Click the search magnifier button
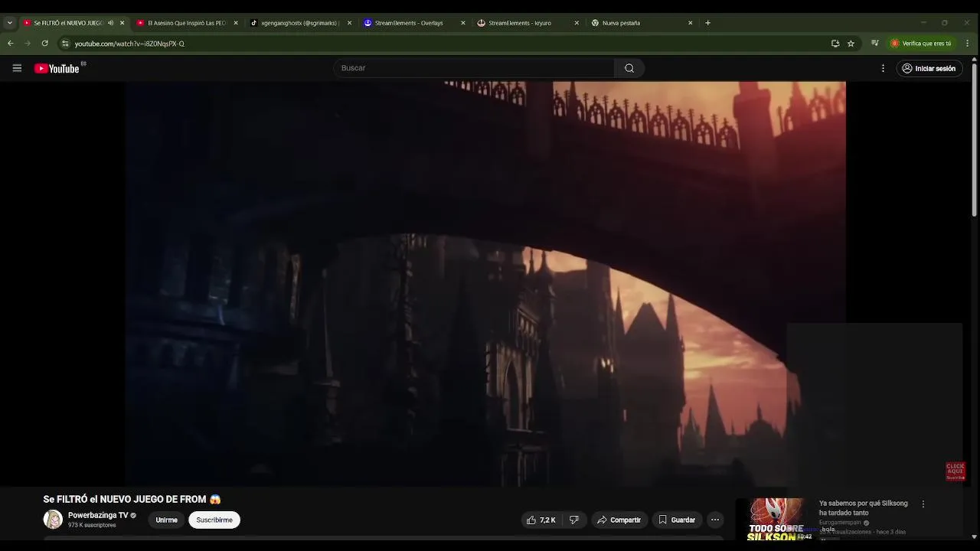The image size is (980, 551). 629,68
